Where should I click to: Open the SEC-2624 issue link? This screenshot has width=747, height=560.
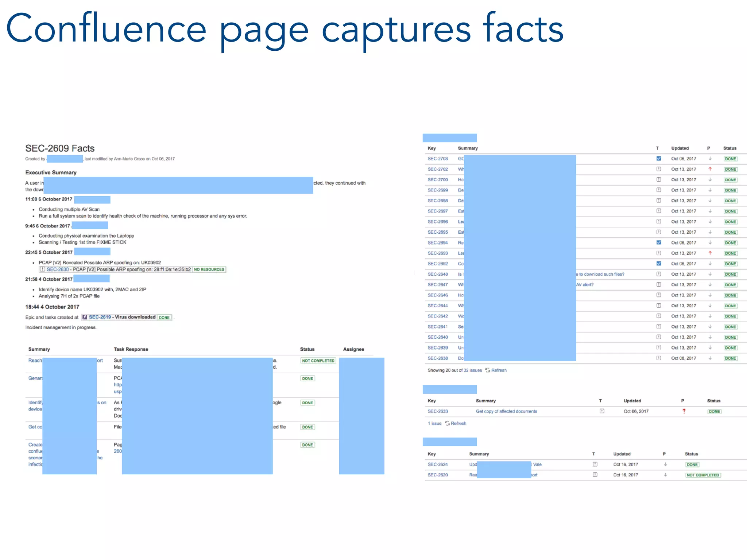click(438, 464)
